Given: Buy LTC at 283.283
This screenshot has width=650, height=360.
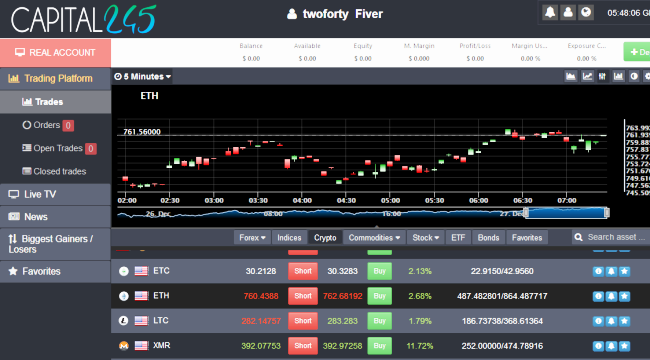Looking at the screenshot, I should pyautogui.click(x=379, y=321).
